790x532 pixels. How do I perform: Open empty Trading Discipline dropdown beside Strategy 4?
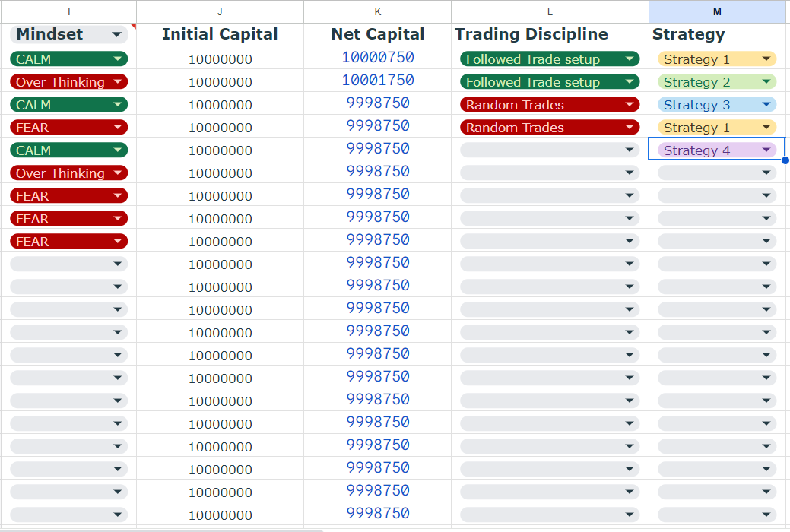pos(550,150)
